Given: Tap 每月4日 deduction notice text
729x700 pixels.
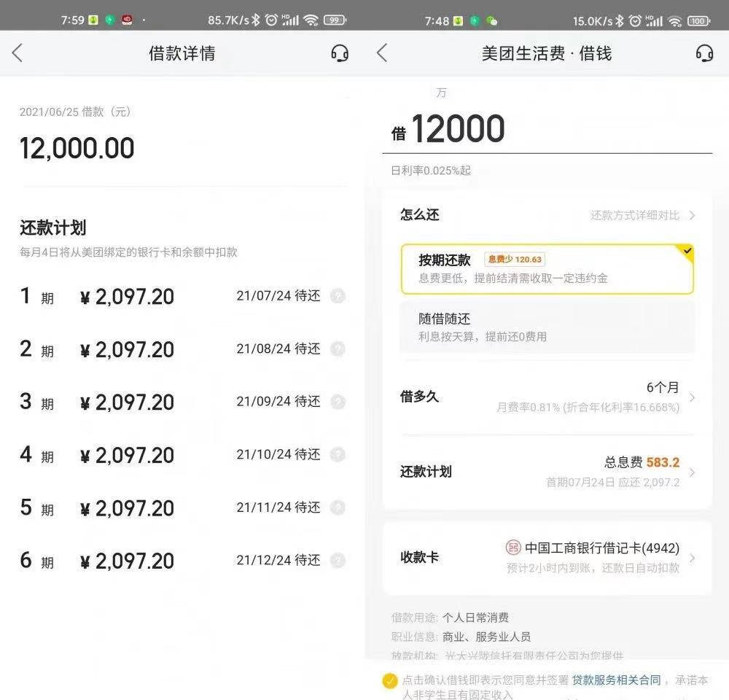Looking at the screenshot, I should coord(128,252).
